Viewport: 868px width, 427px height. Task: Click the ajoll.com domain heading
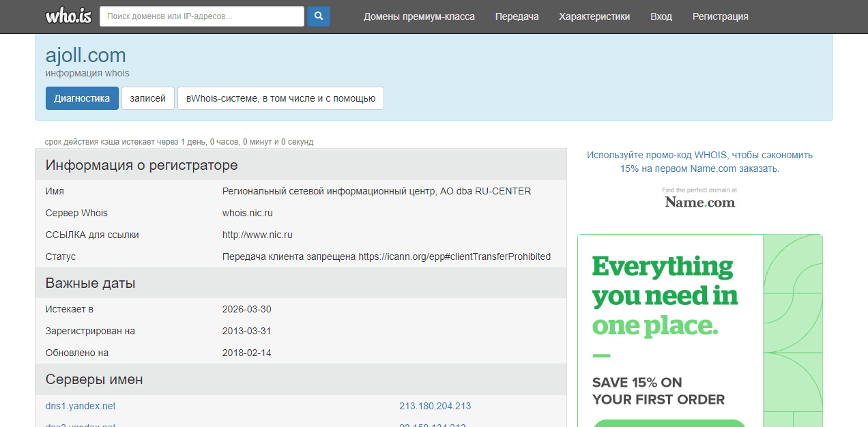[86, 55]
